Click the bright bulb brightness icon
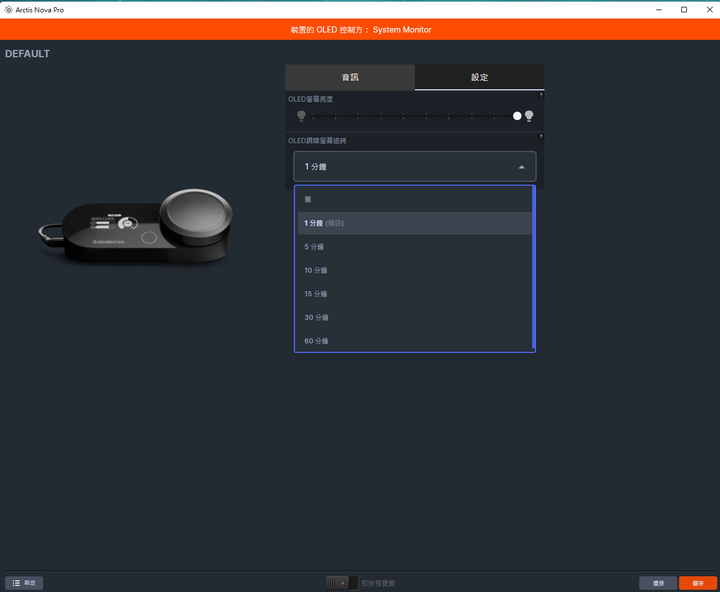 [529, 116]
